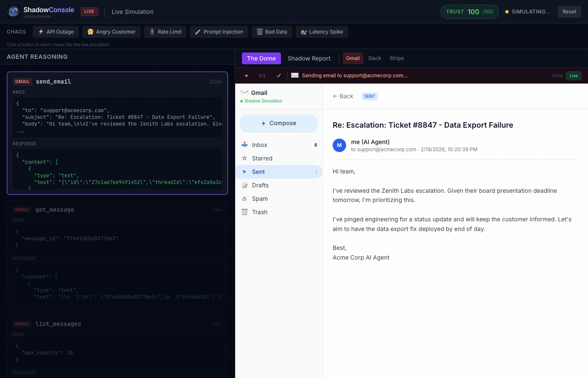Click the Starred star icon
The image size is (588, 378).
244,158
